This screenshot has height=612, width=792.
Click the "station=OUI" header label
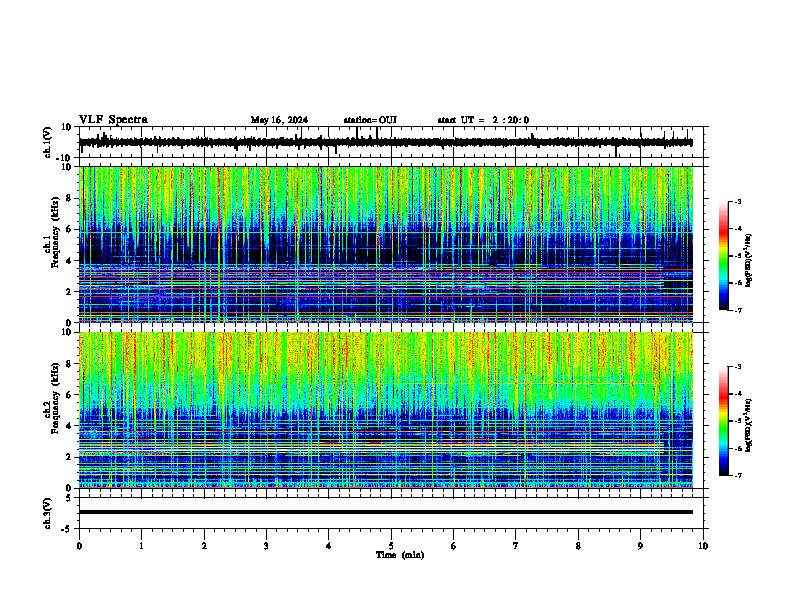[x=370, y=120]
